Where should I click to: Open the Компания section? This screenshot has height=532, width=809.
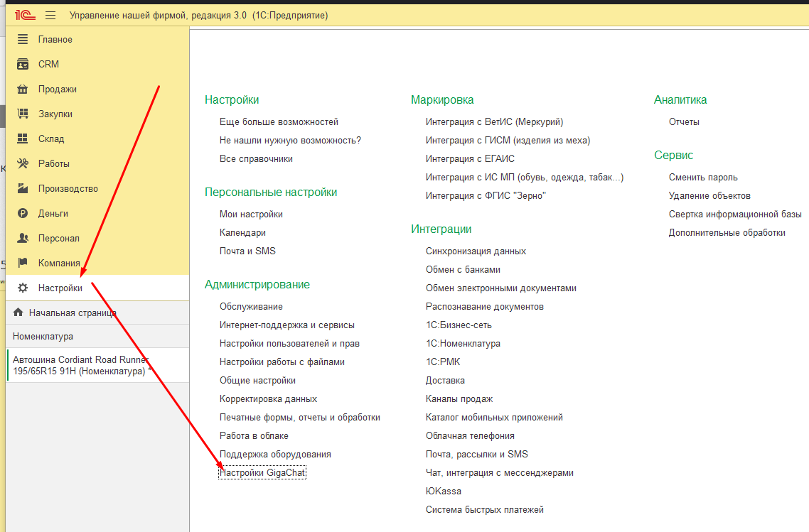(58, 263)
